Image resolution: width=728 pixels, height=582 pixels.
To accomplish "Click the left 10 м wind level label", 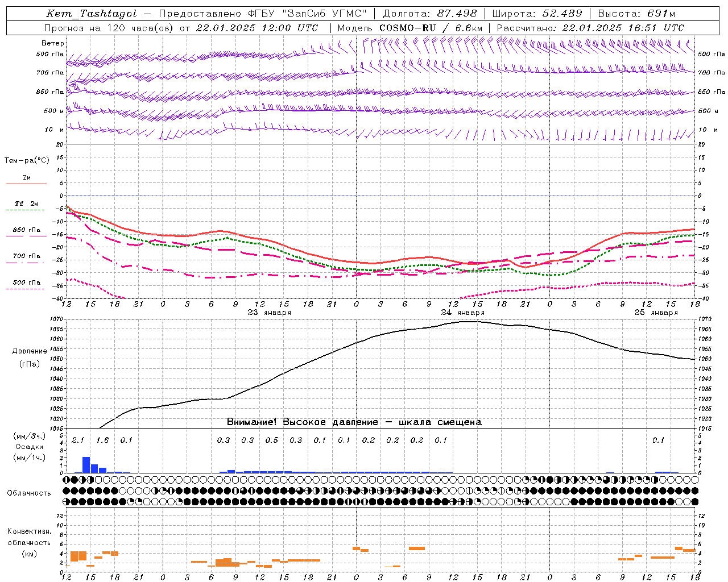I will [x=55, y=130].
